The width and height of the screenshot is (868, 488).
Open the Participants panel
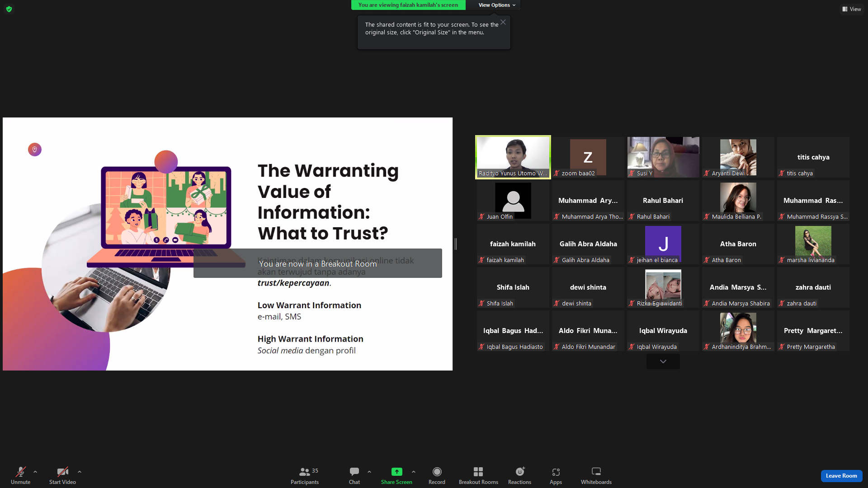(x=305, y=475)
